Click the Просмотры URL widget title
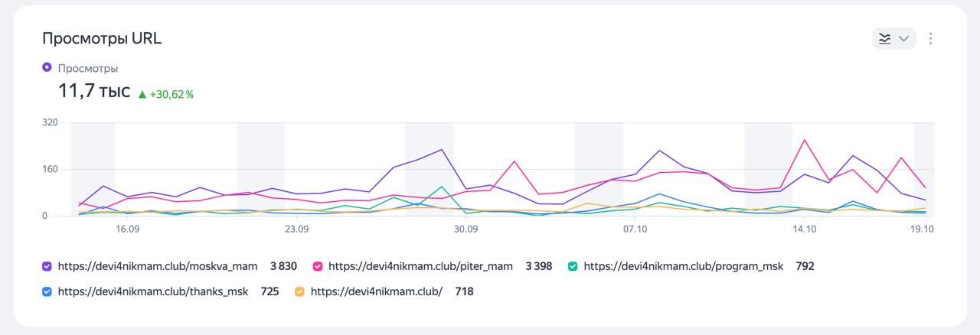Viewport: 980px width, 335px height. tap(102, 39)
